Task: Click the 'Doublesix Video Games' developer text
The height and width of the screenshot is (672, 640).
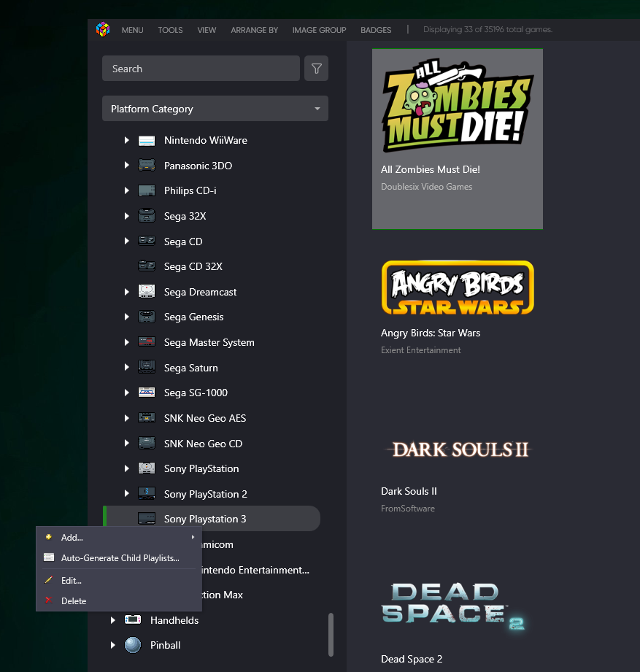Action: pyautogui.click(x=426, y=187)
